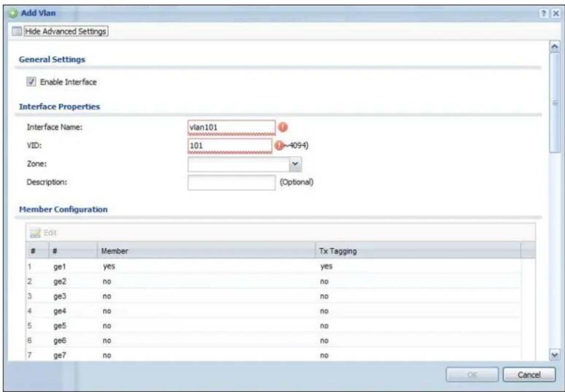Click the Member Configuration heading

pyautogui.click(x=63, y=209)
